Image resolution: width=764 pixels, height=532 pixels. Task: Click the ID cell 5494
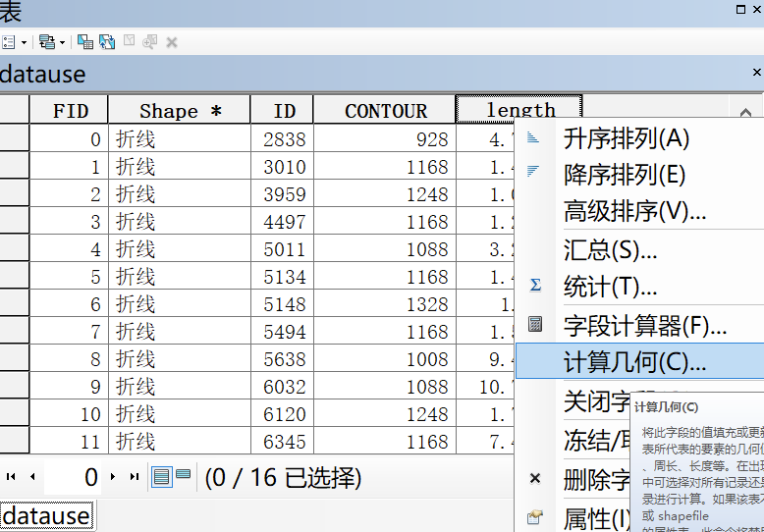pos(282,332)
